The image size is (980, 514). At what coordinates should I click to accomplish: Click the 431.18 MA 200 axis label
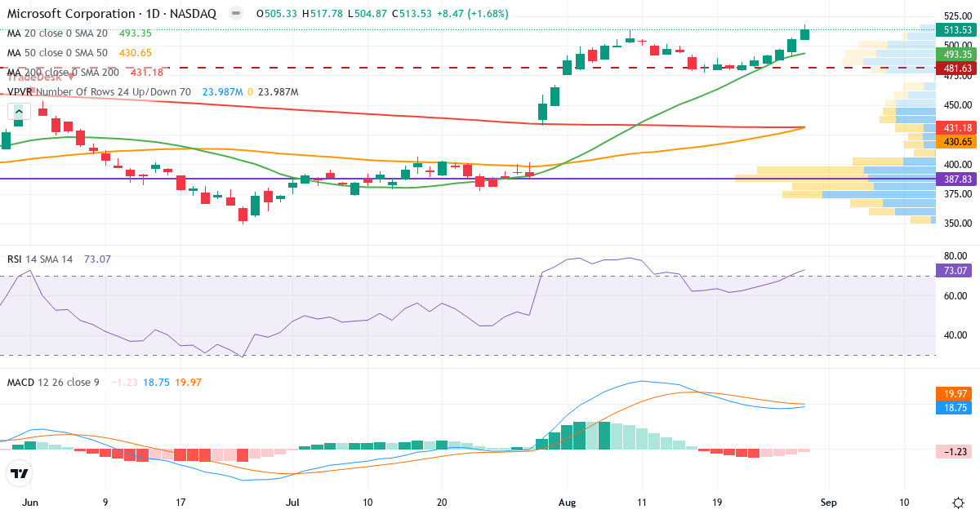pyautogui.click(x=956, y=128)
